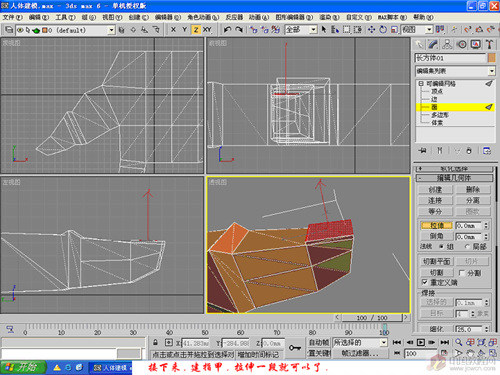Open the 全部 selection filter dropdown

(x=313, y=30)
